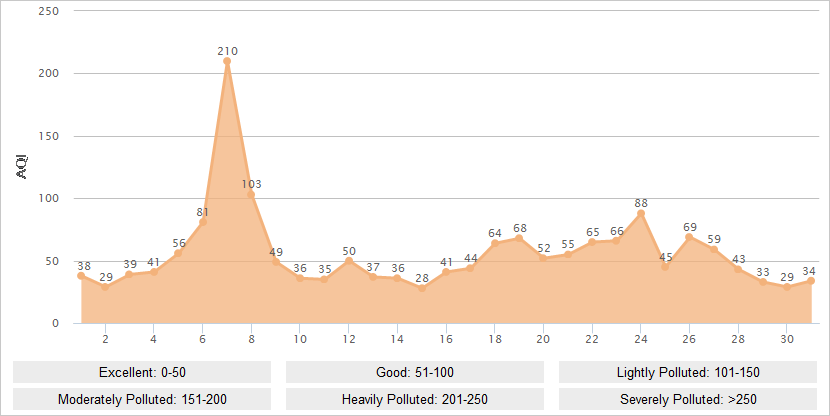Viewport: 830px width, 416px height.
Task: Click the Excellent: 0-50 legend box
Action: [142, 372]
